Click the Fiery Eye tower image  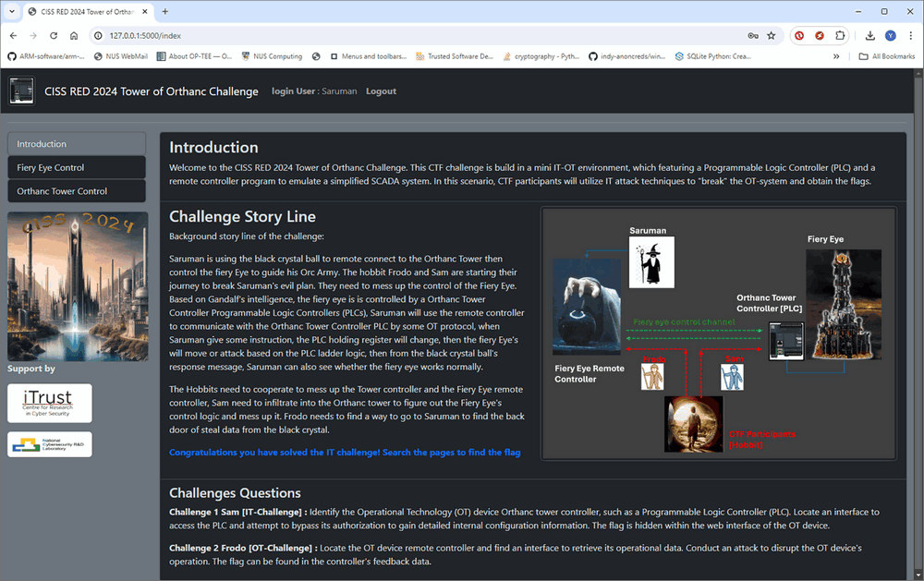coord(844,304)
